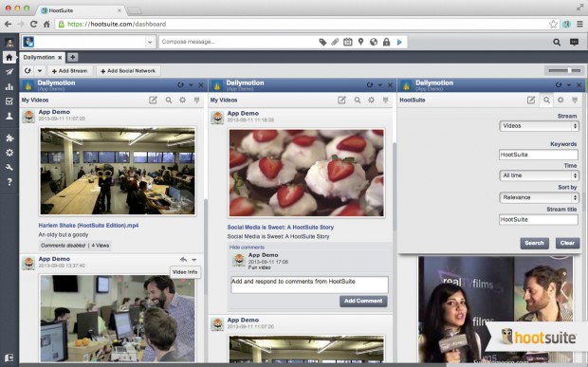Open the Analytics bar chart icon
Viewport: 588px width, 367px height.
(9, 86)
